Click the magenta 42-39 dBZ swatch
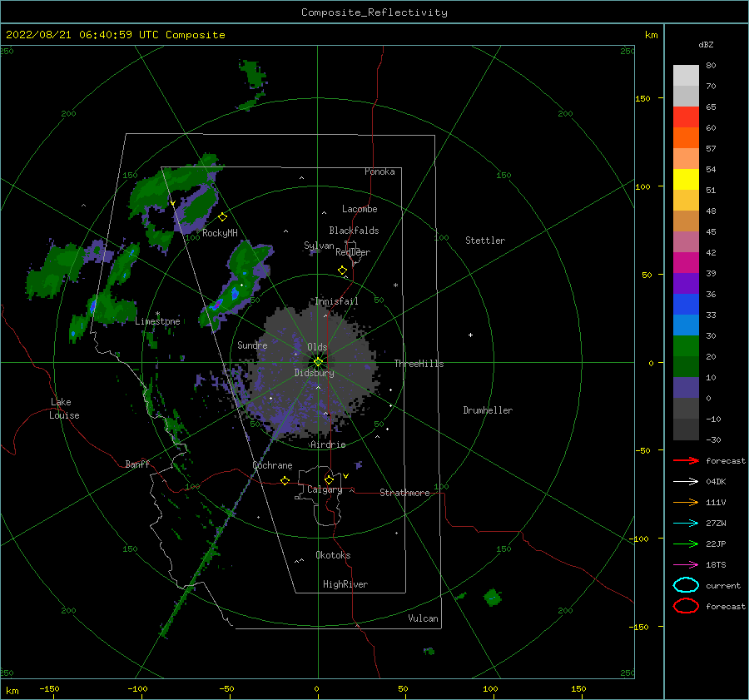This screenshot has height=700, width=749. (686, 263)
